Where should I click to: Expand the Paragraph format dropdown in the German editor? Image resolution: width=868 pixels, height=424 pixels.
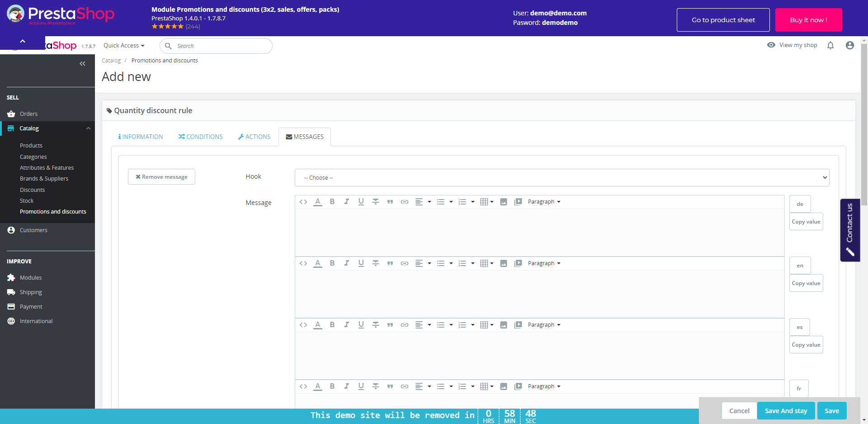tap(544, 202)
